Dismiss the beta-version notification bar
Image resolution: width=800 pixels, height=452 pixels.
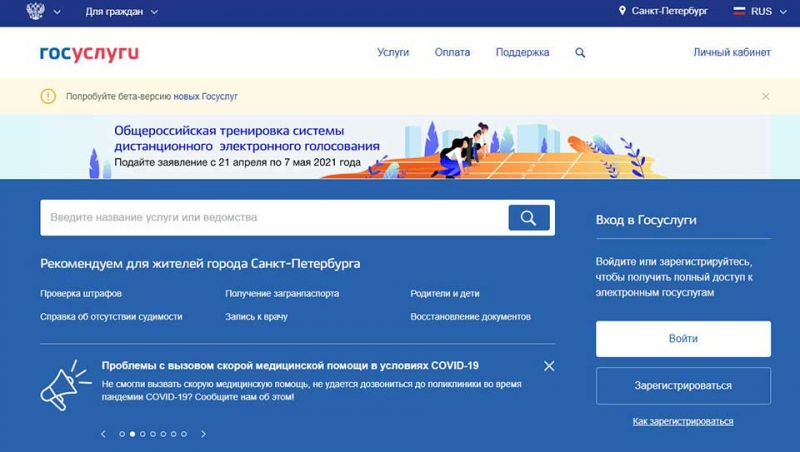tap(765, 96)
